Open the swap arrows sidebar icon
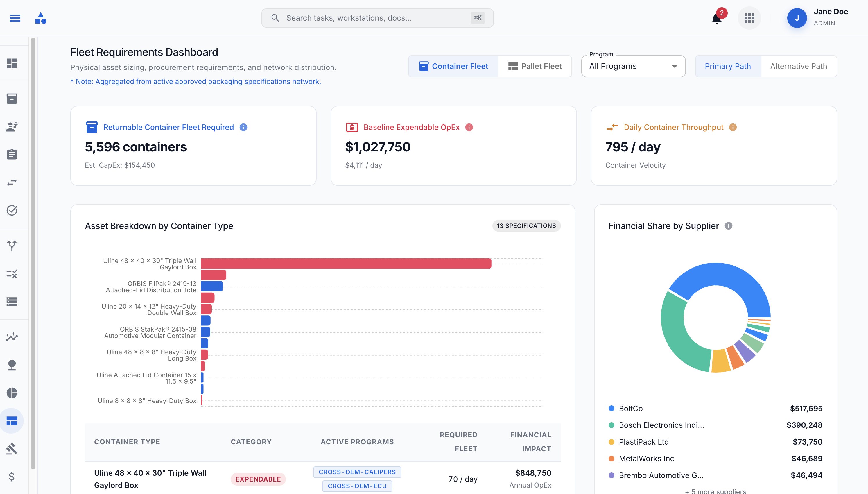Image resolution: width=868 pixels, height=494 pixels. pos(12,182)
